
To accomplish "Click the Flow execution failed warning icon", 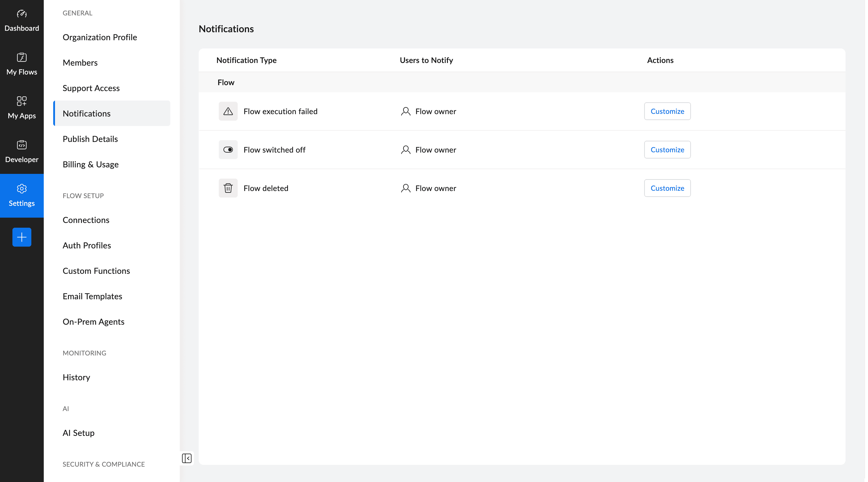I will tap(228, 111).
